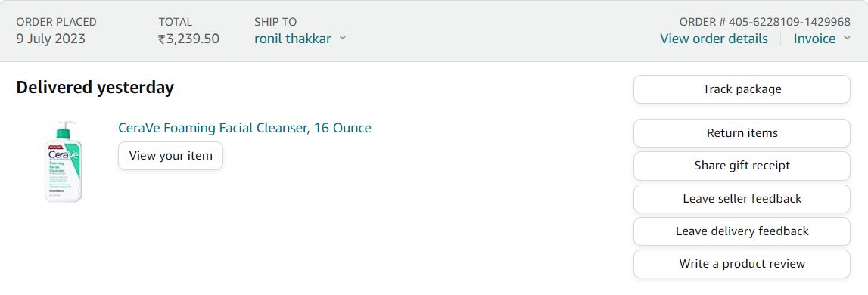Screen dimensions: 868x295
Task: Open the Invoice dropdown arrow
Action: click(x=846, y=38)
